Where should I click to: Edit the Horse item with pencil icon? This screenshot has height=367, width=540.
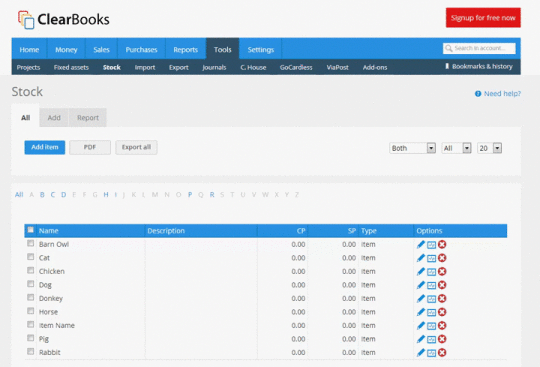(420, 312)
